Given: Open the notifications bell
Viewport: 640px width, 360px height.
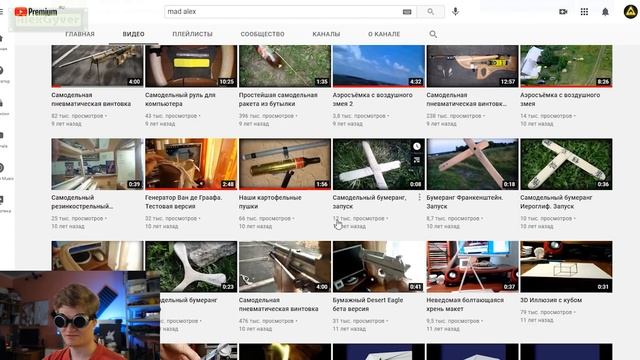Looking at the screenshot, I should pos(605,12).
